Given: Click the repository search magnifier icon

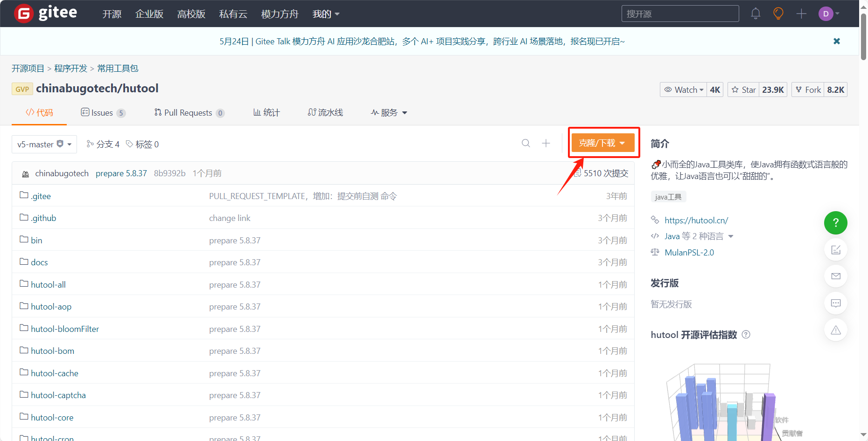Looking at the screenshot, I should [526, 143].
